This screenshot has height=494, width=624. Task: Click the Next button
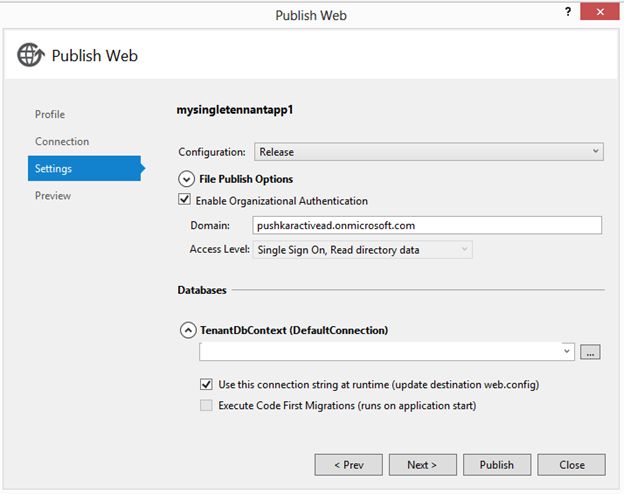(x=422, y=465)
